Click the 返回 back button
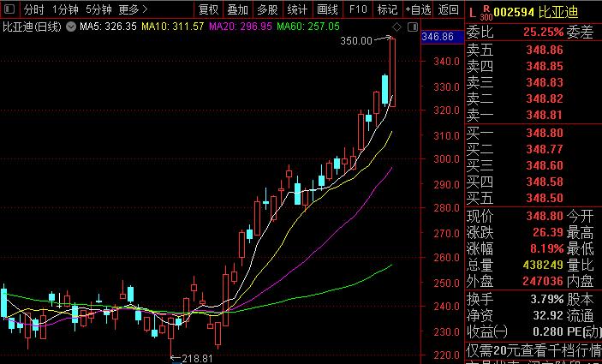The height and width of the screenshot is (364, 602). (449, 9)
